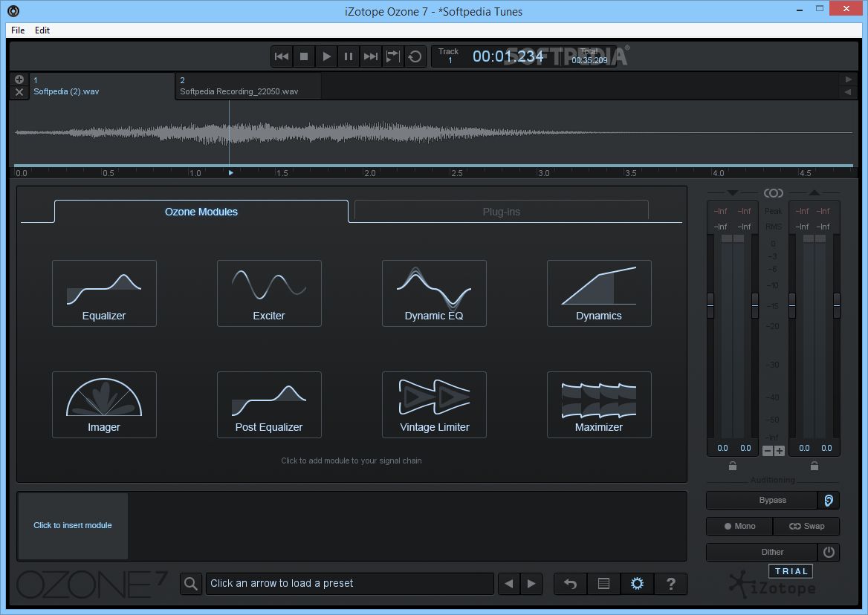
Task: Click the left input gain slider
Action: point(710,305)
